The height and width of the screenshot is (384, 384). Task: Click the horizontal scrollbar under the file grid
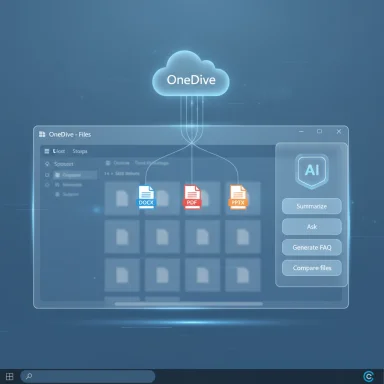point(189,304)
